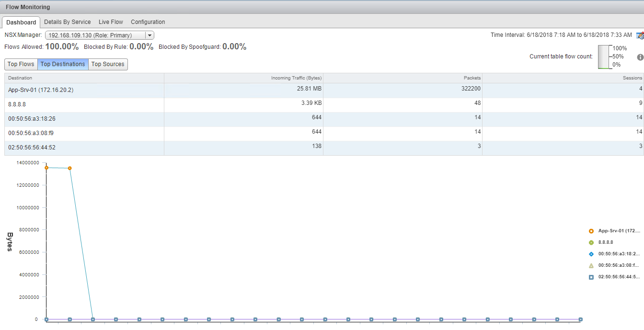Click the triangle 00:50:56:a3:08 legend marker
This screenshot has width=644, height=330.
591,265
